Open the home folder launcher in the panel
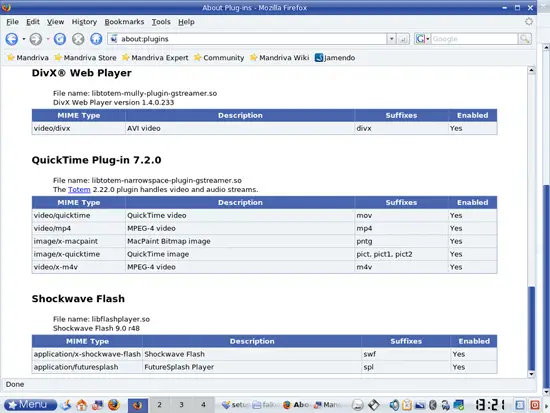This screenshot has width=550, height=413. (82, 405)
